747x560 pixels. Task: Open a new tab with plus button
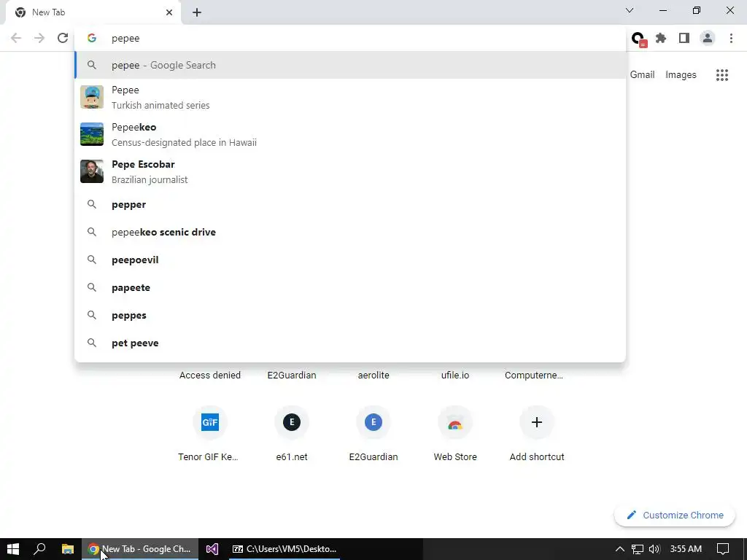pos(197,12)
